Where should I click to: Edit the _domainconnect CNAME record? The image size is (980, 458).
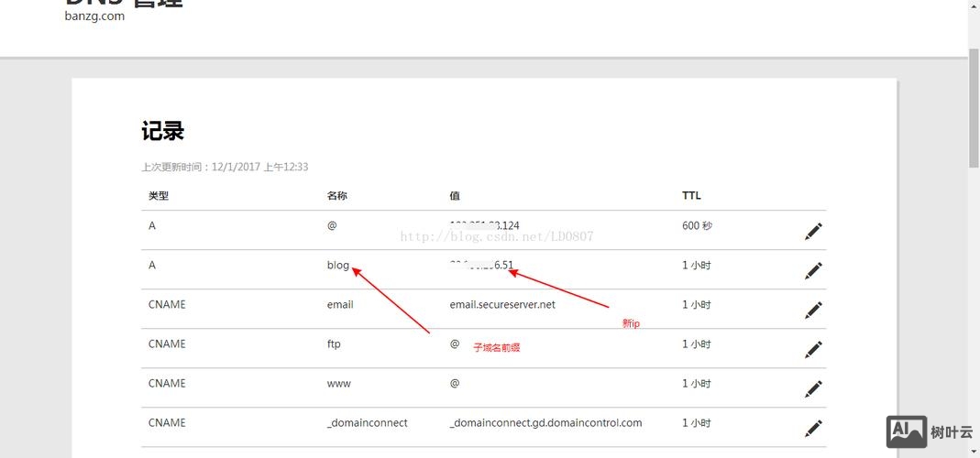tap(813, 429)
